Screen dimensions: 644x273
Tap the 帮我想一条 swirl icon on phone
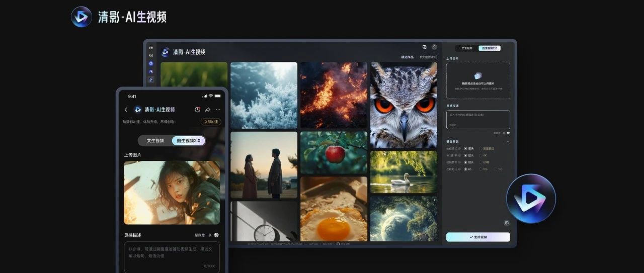point(216,235)
